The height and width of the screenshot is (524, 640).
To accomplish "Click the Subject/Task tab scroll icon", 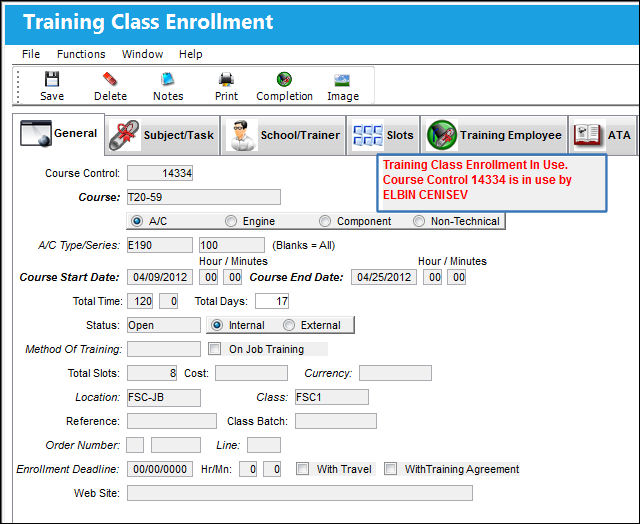I will (124, 135).
